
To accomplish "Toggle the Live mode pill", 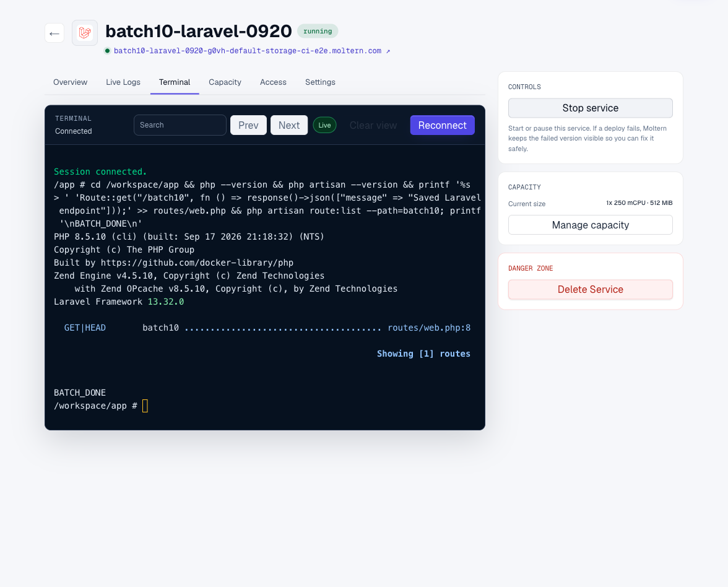I will tap(324, 125).
